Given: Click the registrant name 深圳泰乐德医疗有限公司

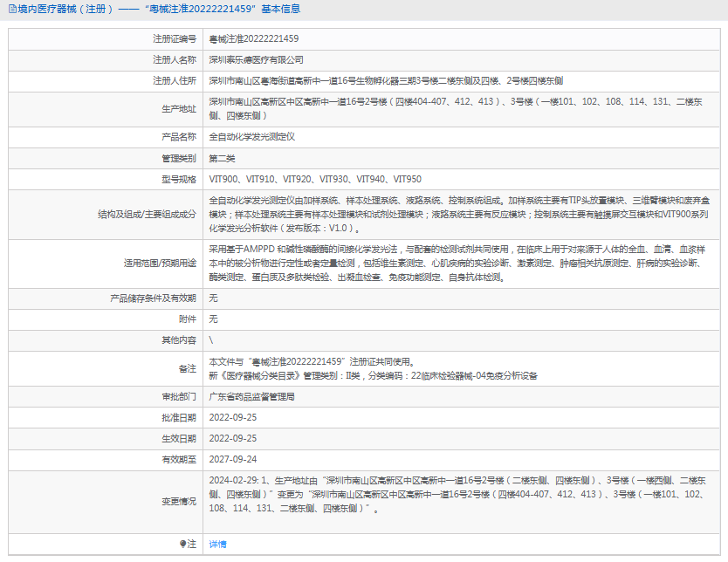Looking at the screenshot, I should click(x=256, y=60).
